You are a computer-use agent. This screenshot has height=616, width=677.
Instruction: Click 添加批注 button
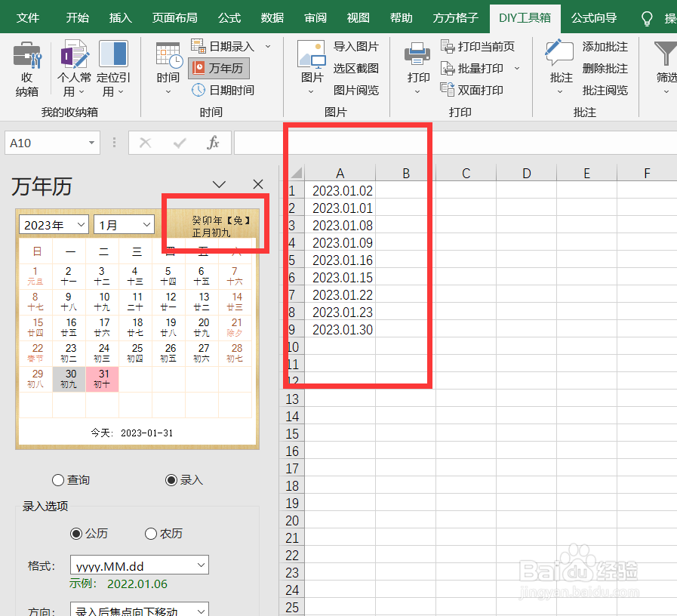click(605, 46)
